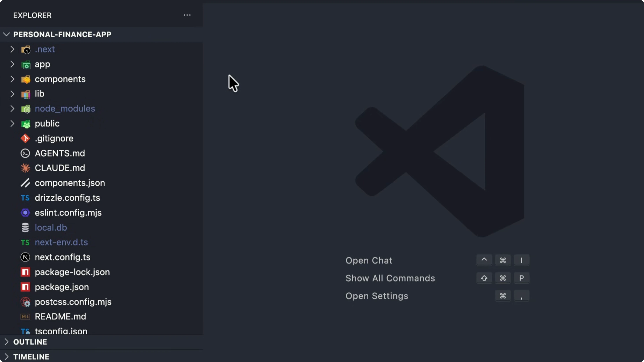Open Explorer more actions ellipsis menu

tap(187, 15)
